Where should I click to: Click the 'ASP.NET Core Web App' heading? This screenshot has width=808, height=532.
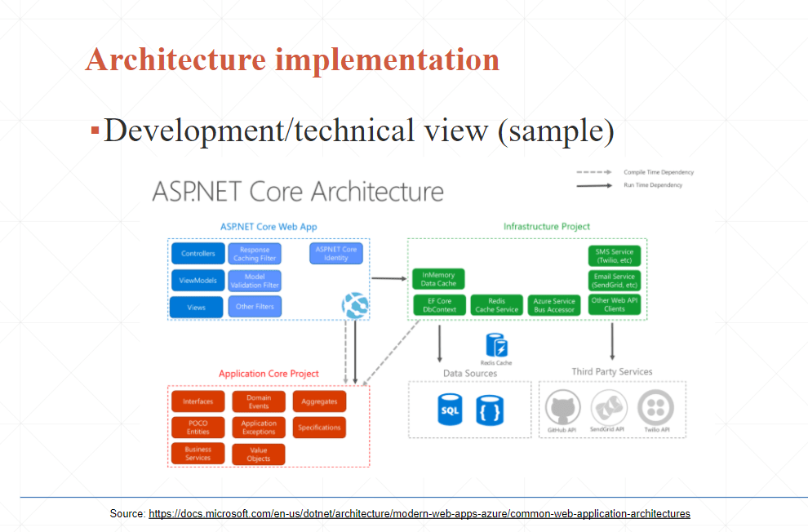click(269, 227)
